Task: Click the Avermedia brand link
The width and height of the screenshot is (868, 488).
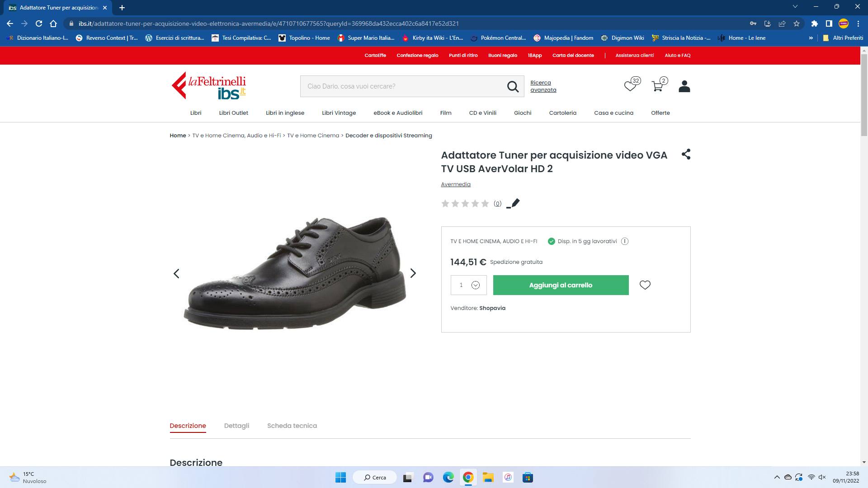Action: click(456, 184)
